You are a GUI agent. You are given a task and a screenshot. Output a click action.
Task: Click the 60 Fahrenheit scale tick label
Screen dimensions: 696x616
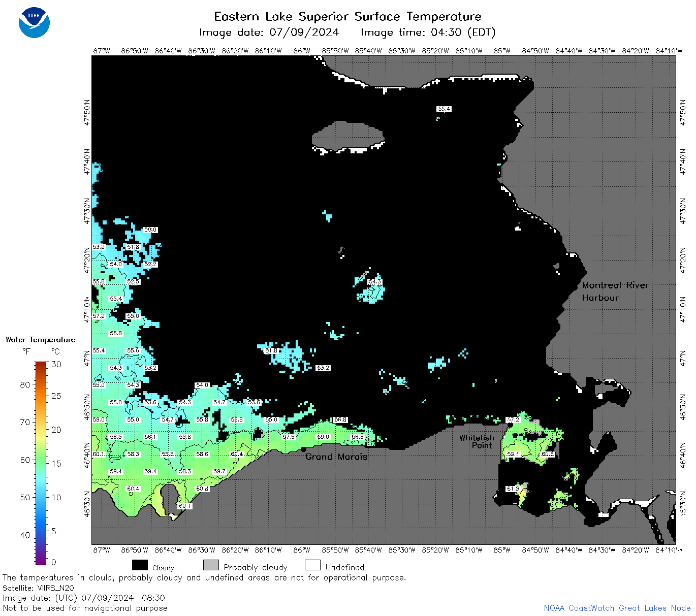tap(25, 460)
